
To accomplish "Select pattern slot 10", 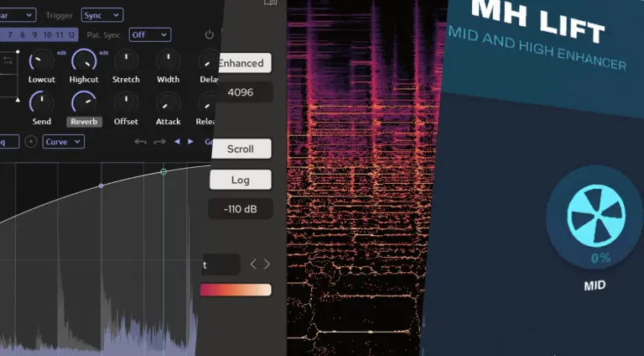I will pyautogui.click(x=47, y=35).
